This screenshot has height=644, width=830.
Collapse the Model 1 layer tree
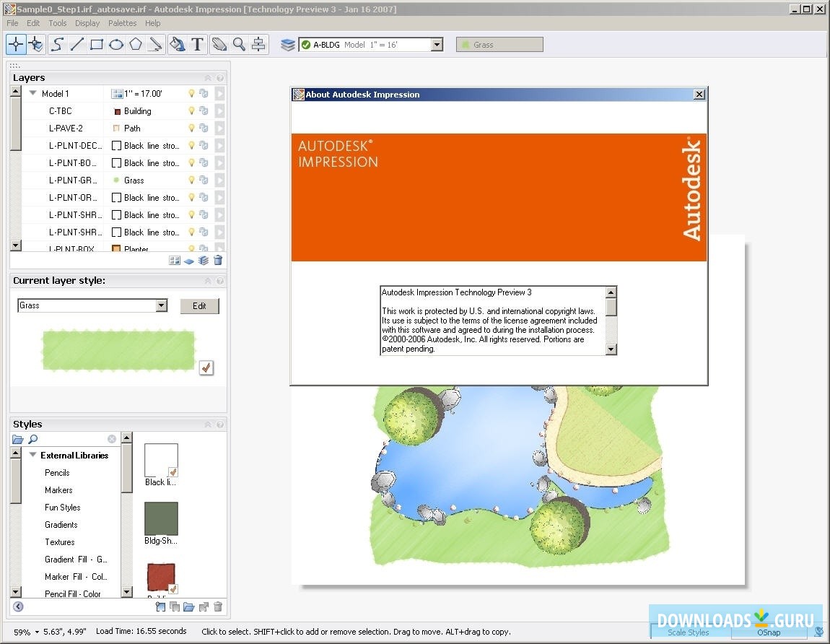pos(32,93)
